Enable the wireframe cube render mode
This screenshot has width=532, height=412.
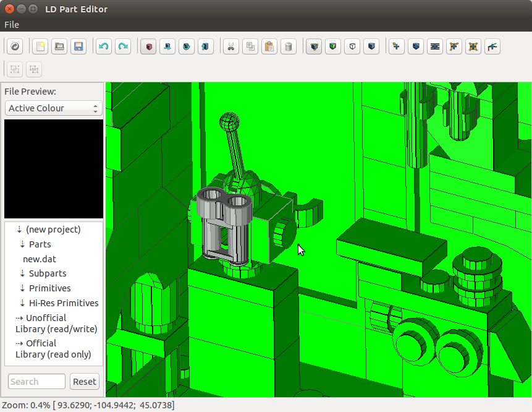click(352, 46)
